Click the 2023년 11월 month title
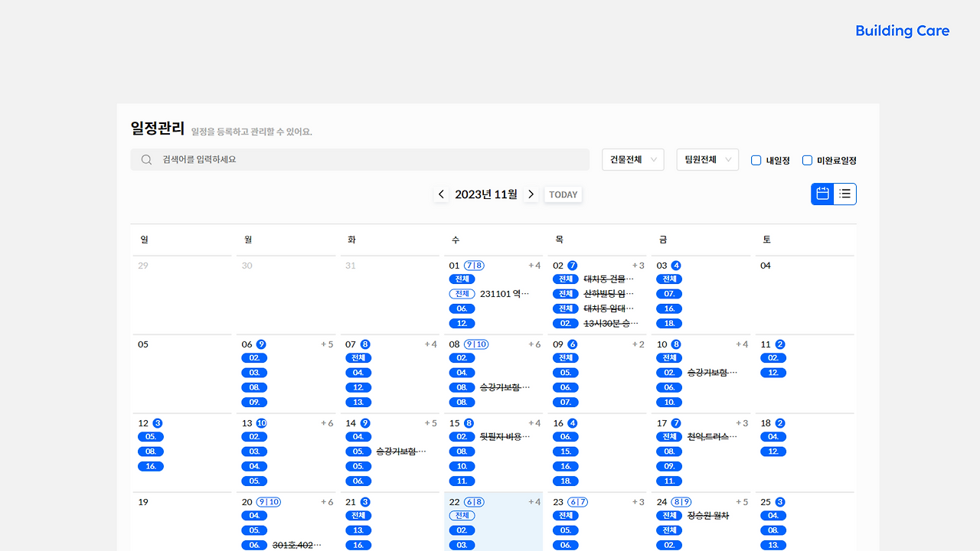This screenshot has width=980, height=551. pos(486,194)
